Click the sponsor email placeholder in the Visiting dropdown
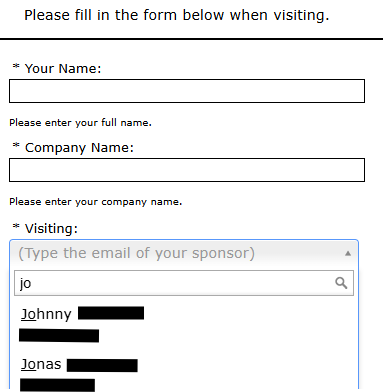This screenshot has width=383, height=392. click(x=136, y=253)
